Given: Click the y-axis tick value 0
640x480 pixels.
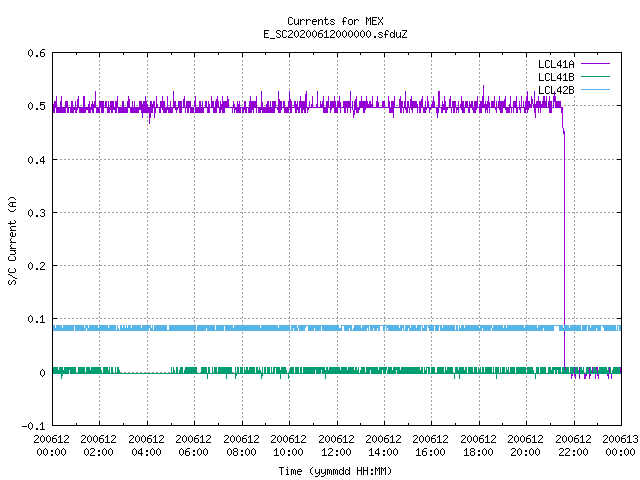Looking at the screenshot, I should (42, 373).
